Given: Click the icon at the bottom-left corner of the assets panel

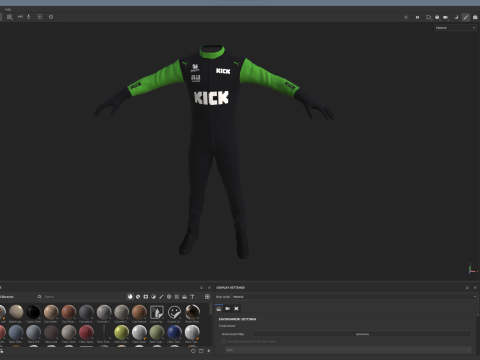Looking at the screenshot, I should pyautogui.click(x=2, y=351).
